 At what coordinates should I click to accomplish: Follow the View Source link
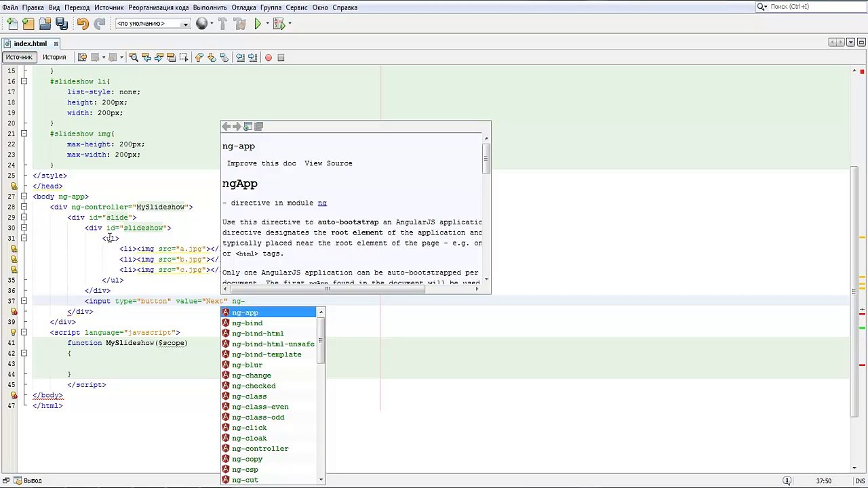coord(328,163)
